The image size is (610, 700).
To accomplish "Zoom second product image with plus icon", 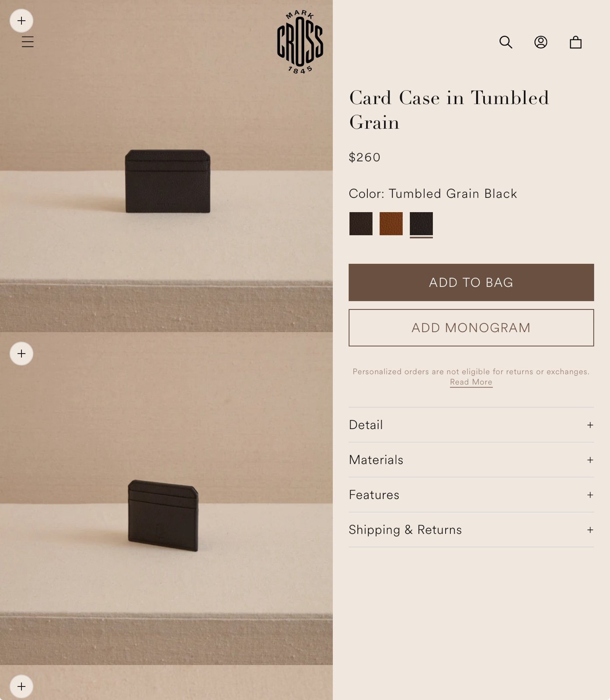I will point(21,353).
